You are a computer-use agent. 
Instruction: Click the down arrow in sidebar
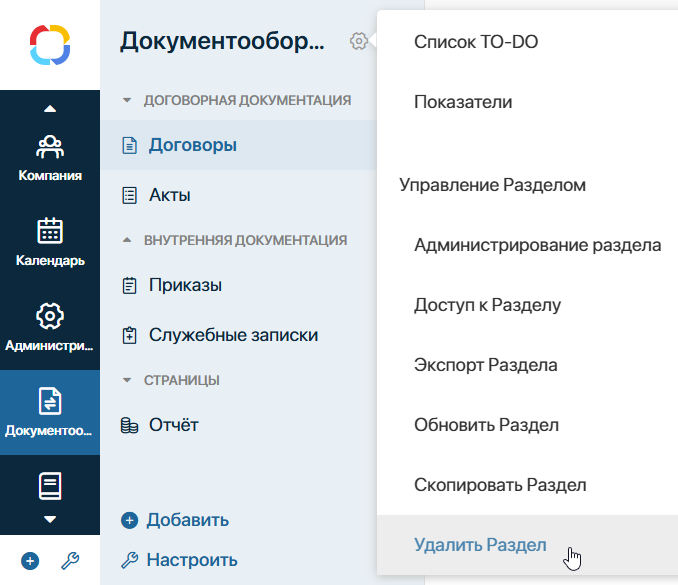50,519
